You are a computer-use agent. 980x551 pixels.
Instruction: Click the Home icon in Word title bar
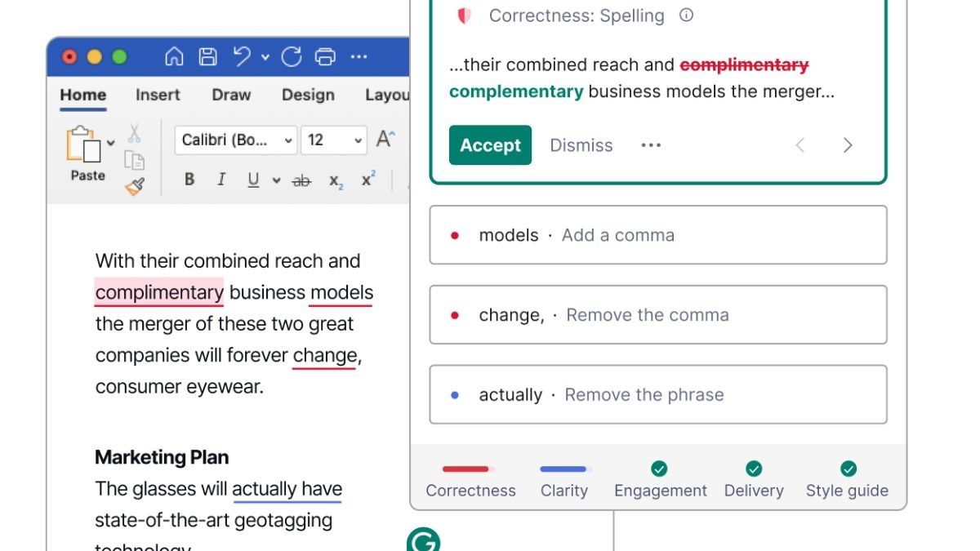coord(174,56)
